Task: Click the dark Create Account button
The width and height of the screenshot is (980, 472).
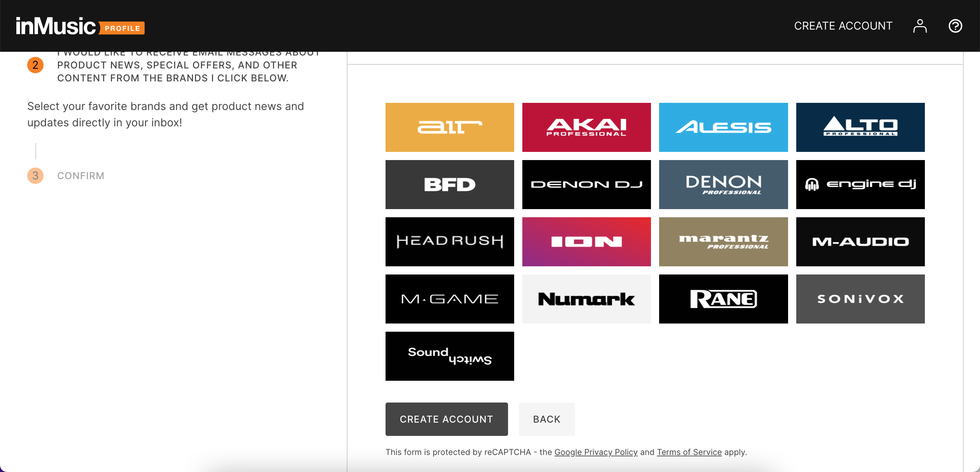Action: 446,419
